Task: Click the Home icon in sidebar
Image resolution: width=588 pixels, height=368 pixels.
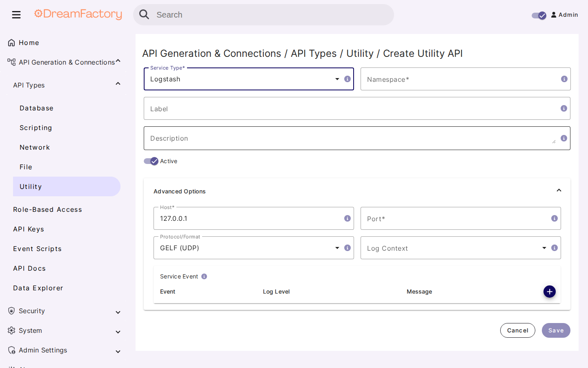Action: point(11,43)
